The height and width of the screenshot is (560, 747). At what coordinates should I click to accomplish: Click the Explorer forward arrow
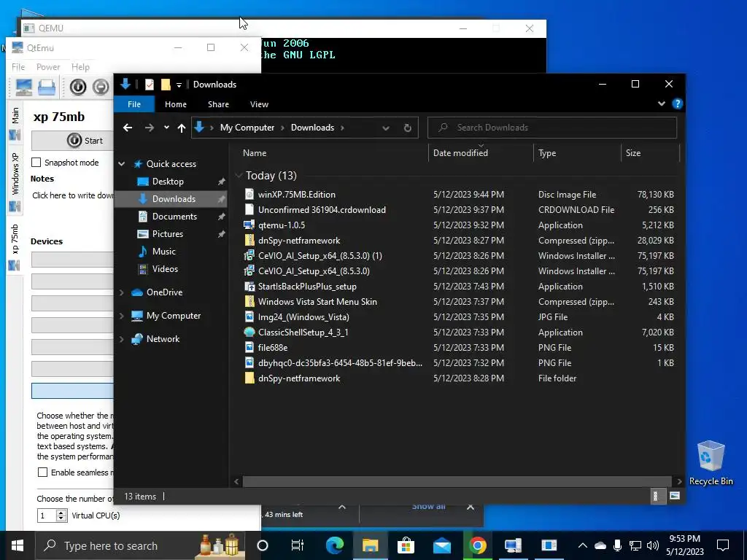(x=149, y=128)
